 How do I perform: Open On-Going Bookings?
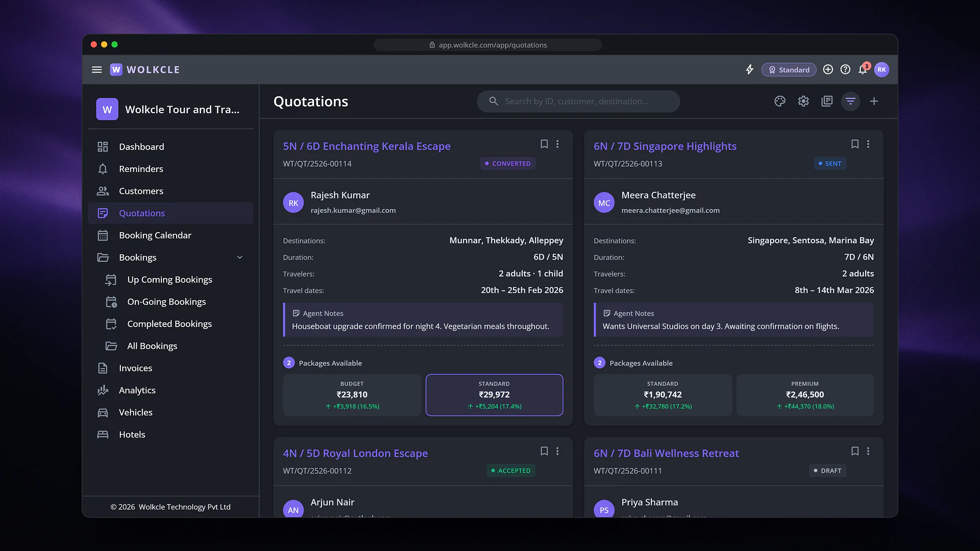[170, 302]
